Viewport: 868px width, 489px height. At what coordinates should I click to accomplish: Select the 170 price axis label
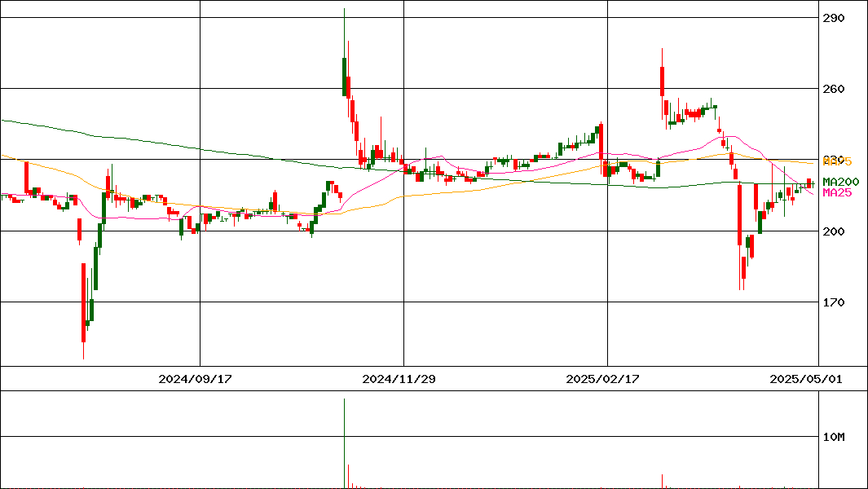click(834, 302)
